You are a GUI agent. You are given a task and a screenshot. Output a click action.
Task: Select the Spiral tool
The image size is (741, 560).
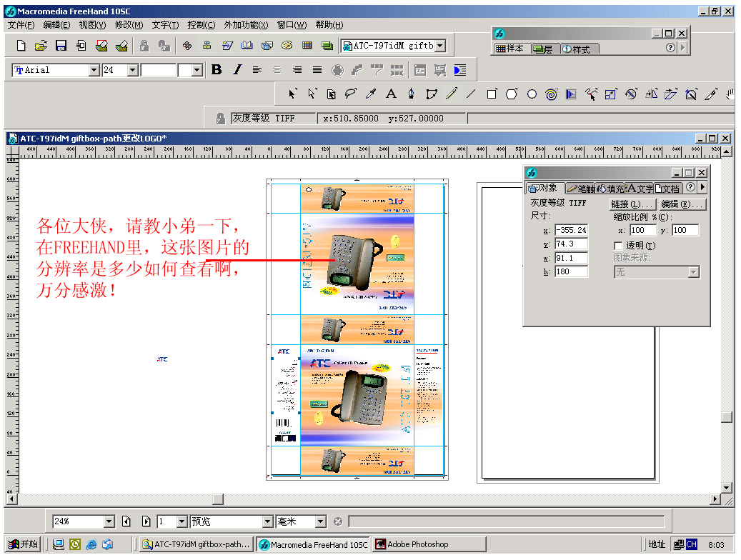[551, 94]
